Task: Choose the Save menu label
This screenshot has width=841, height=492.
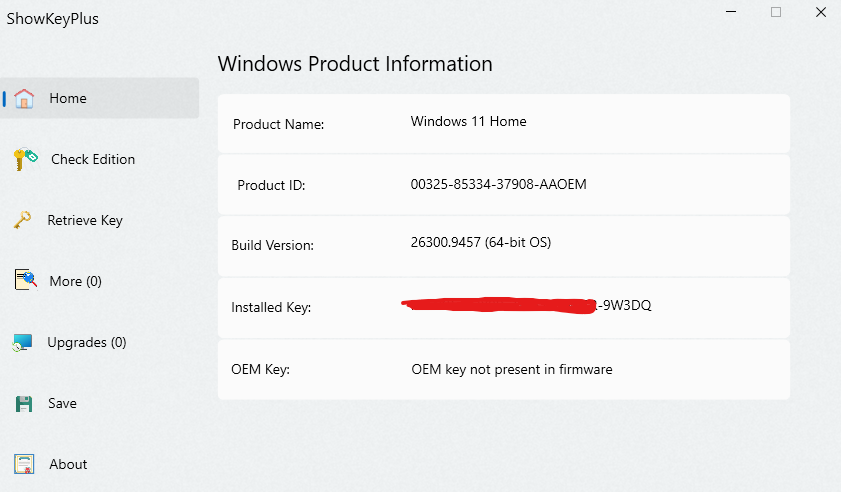Action: tap(62, 403)
